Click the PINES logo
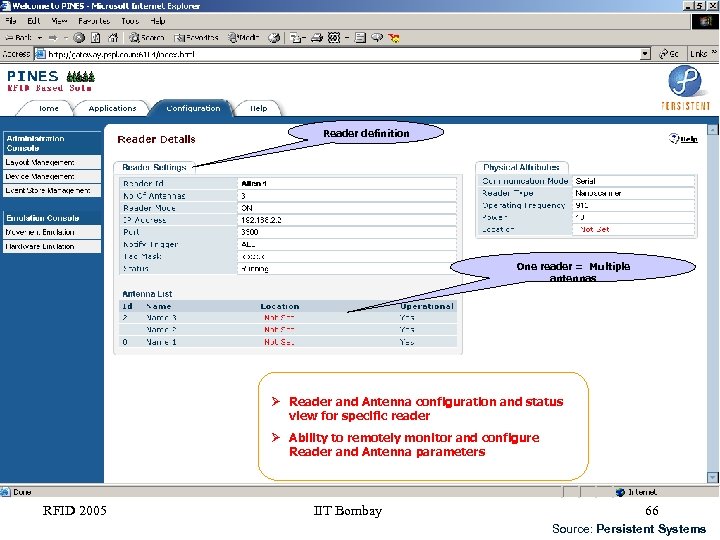720x540 pixels. click(x=51, y=81)
